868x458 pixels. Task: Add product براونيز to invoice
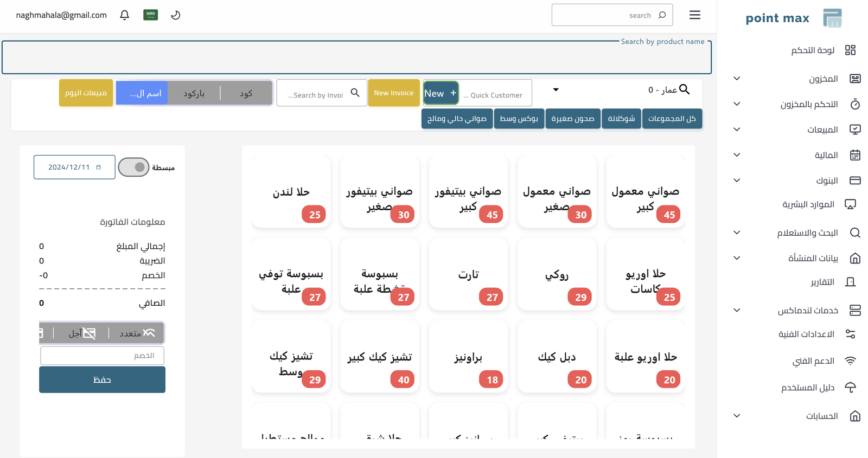tap(468, 357)
